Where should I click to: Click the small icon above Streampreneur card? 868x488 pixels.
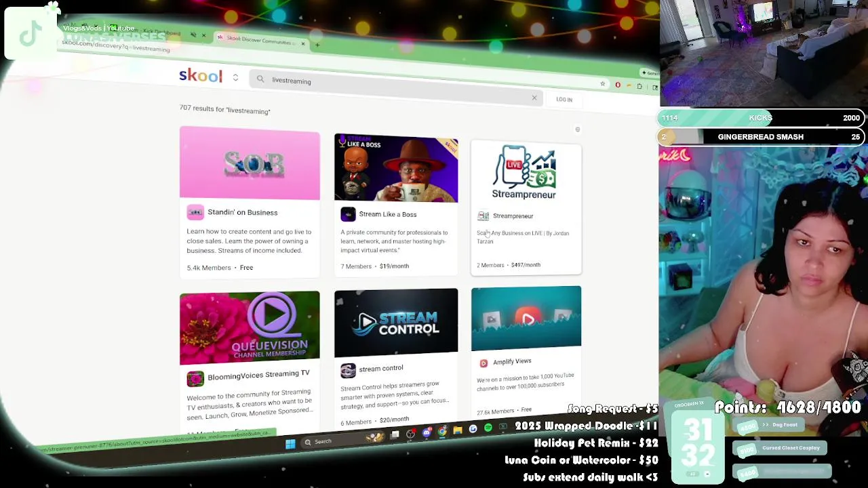pyautogui.click(x=578, y=129)
